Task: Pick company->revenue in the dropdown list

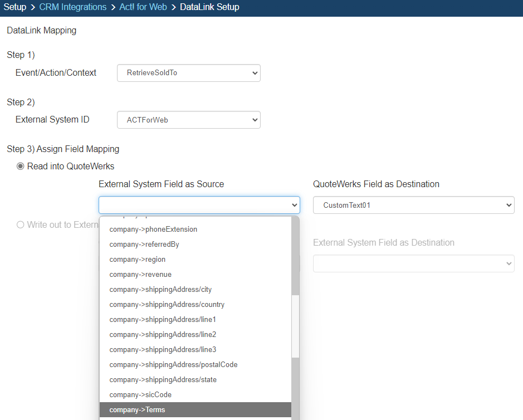Action: [140, 275]
